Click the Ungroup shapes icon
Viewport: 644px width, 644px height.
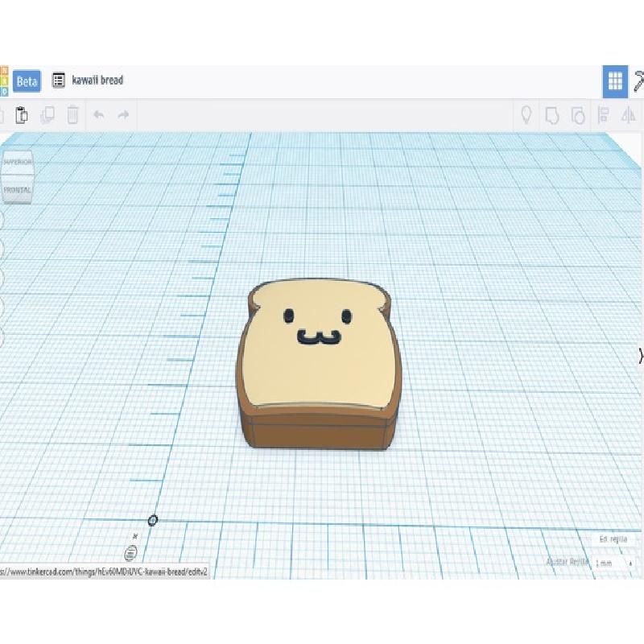point(578,115)
